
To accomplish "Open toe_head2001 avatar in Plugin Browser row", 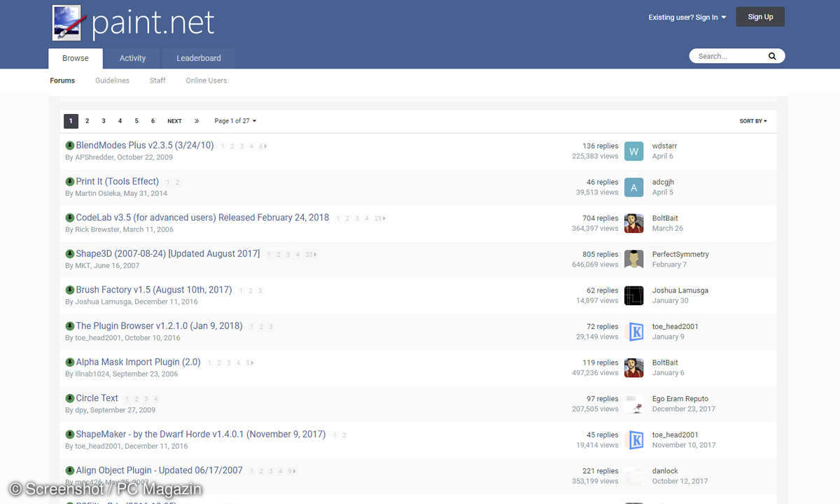I will (x=633, y=332).
